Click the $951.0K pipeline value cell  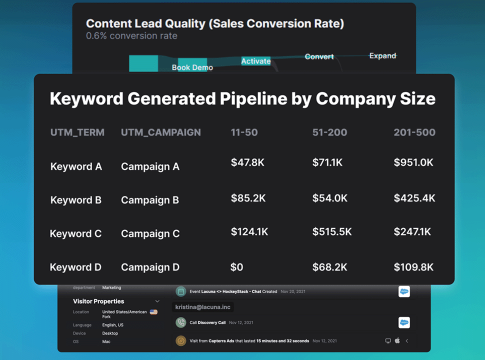pyautogui.click(x=413, y=162)
